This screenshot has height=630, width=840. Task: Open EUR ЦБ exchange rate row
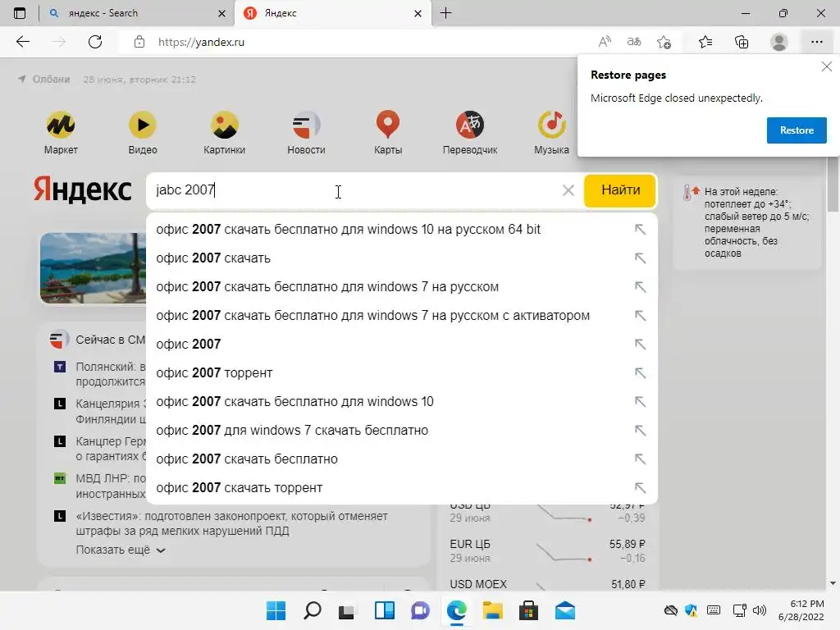(x=547, y=550)
